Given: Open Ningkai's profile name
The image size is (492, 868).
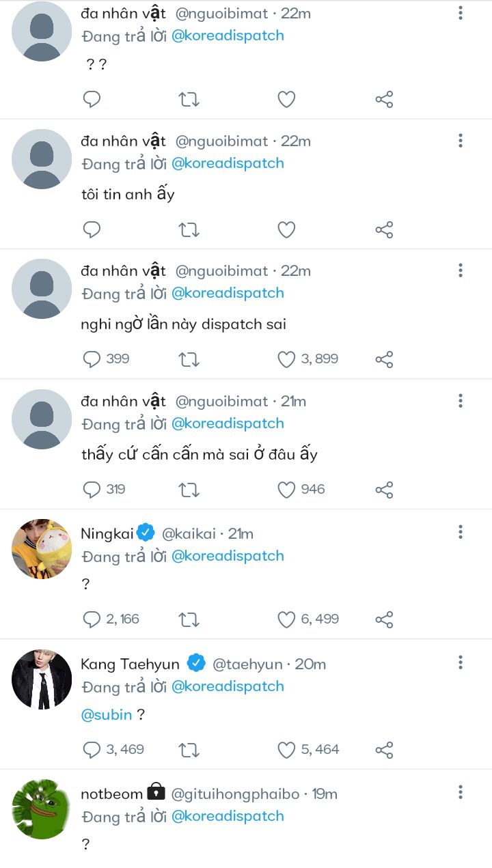Looking at the screenshot, I should pos(107,533).
